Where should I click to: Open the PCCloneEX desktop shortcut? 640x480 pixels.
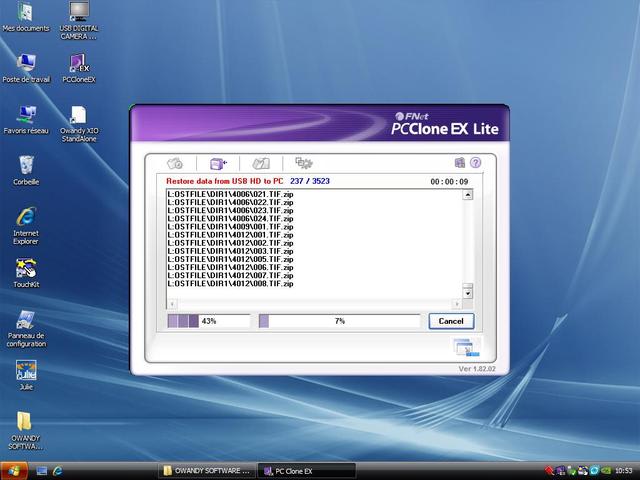pos(79,68)
